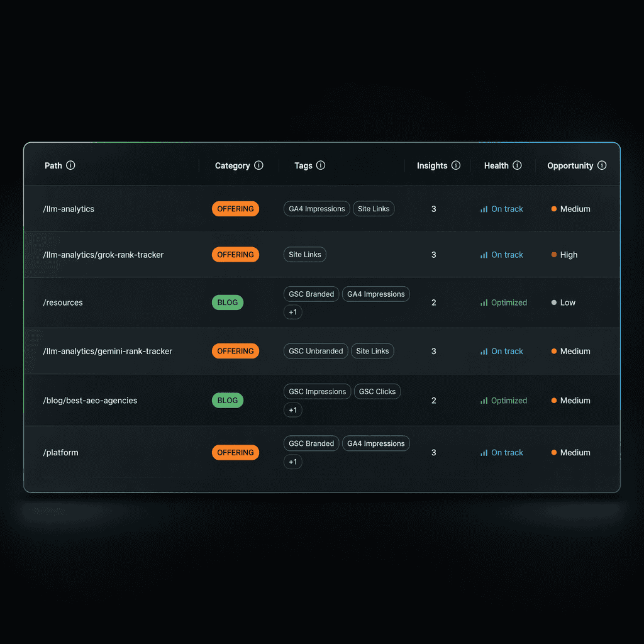Viewport: 644px width, 644px height.
Task: Click GA4 Impressions tag in /llm-analytics row
Action: (x=317, y=209)
